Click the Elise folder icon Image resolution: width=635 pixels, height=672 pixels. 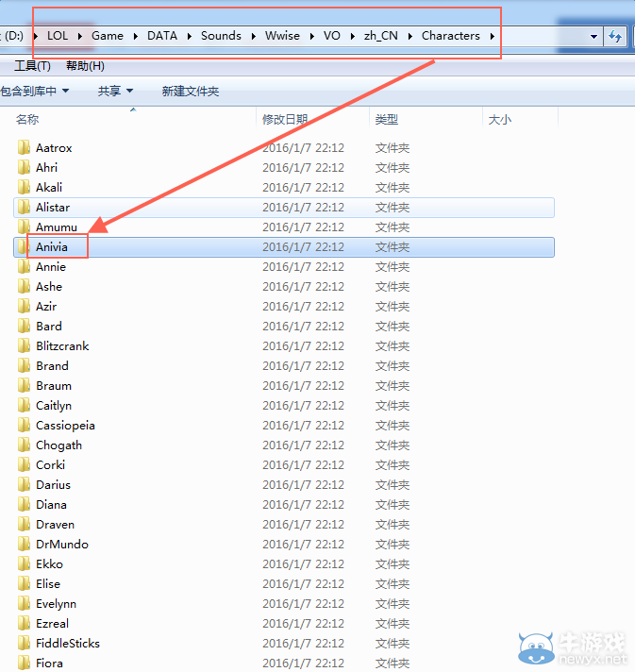pyautogui.click(x=24, y=583)
